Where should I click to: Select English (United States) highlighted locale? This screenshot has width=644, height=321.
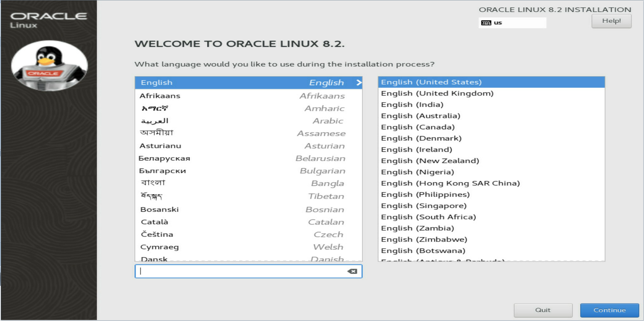491,82
